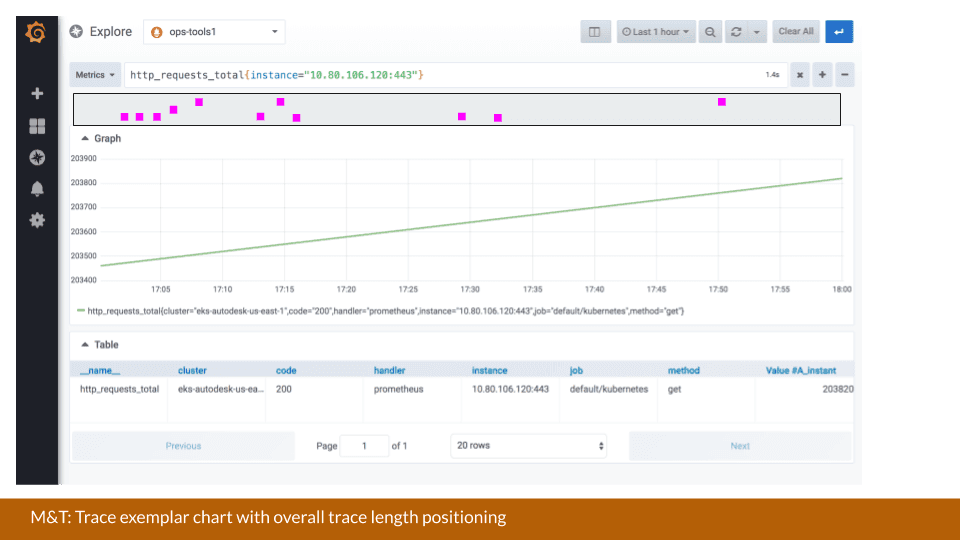
Task: Open the 20 rows page size select
Action: coord(528,446)
